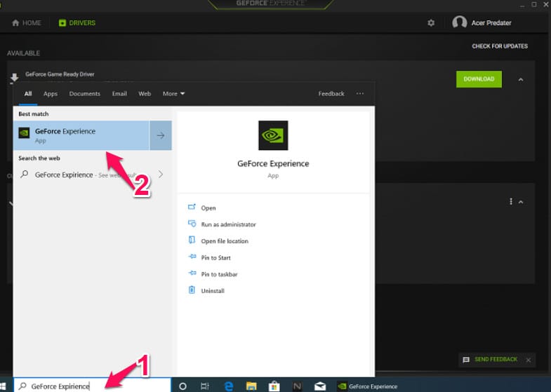Click the Pin to taskbar pin icon

pyautogui.click(x=192, y=273)
